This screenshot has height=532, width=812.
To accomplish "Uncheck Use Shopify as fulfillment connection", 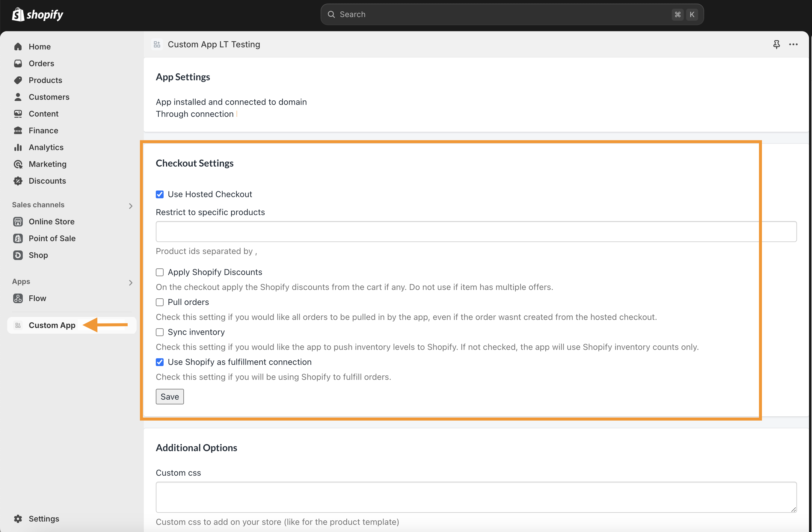I will pos(160,362).
